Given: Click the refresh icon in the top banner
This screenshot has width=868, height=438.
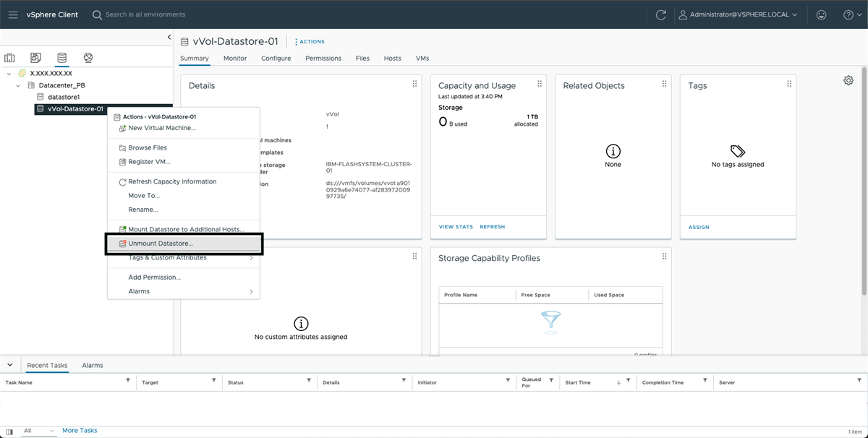Looking at the screenshot, I should (660, 14).
